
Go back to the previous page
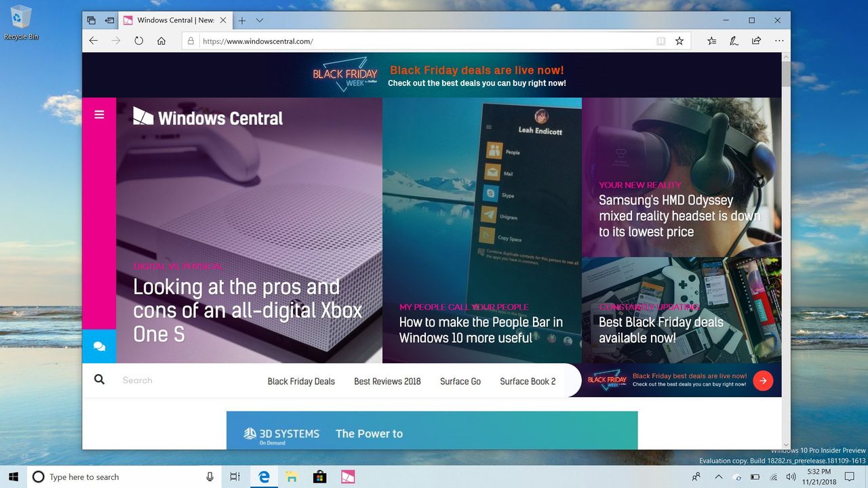[x=94, y=41]
